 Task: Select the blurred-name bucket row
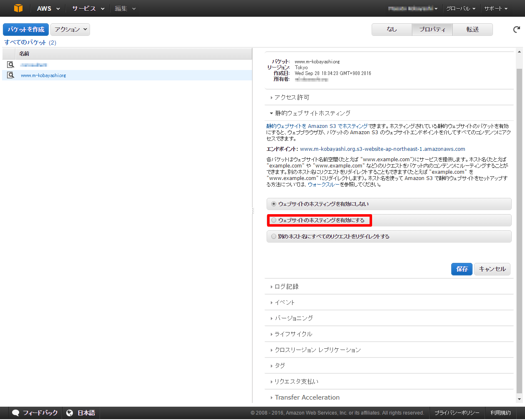127,65
